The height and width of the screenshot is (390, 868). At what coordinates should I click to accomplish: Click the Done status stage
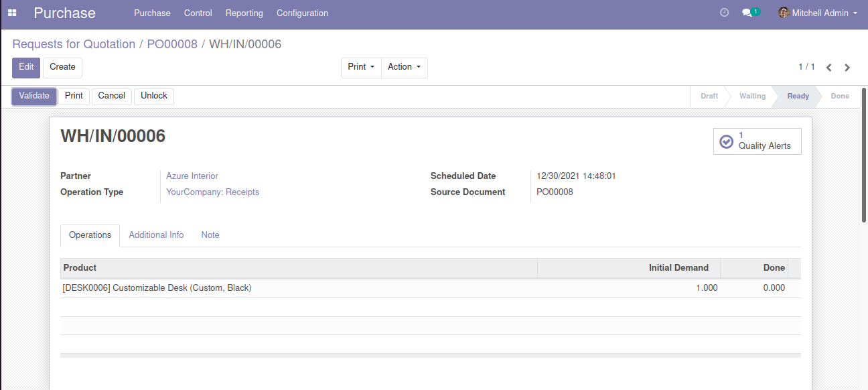click(x=840, y=96)
